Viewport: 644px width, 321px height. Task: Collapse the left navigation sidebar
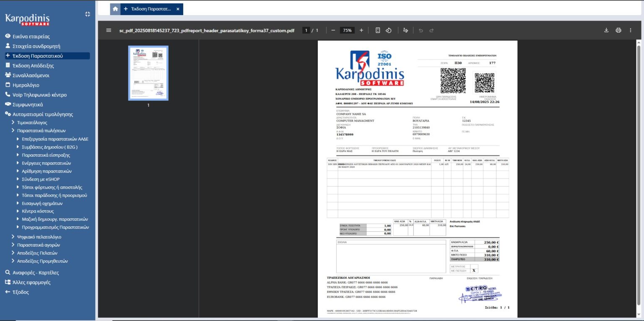87,14
